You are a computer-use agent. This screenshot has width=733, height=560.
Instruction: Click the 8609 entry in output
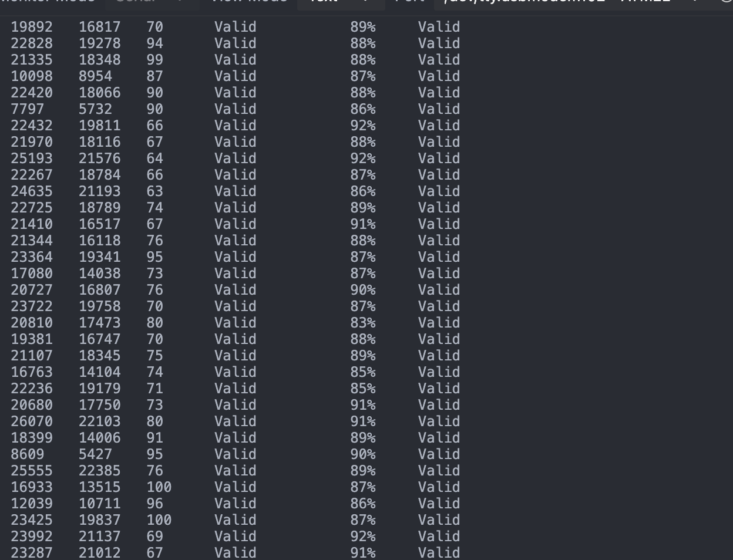pos(28,454)
